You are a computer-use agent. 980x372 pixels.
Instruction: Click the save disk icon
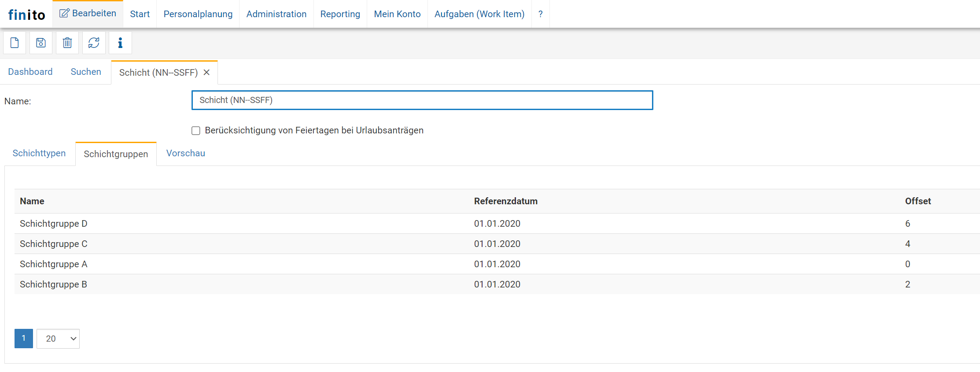pyautogui.click(x=41, y=43)
